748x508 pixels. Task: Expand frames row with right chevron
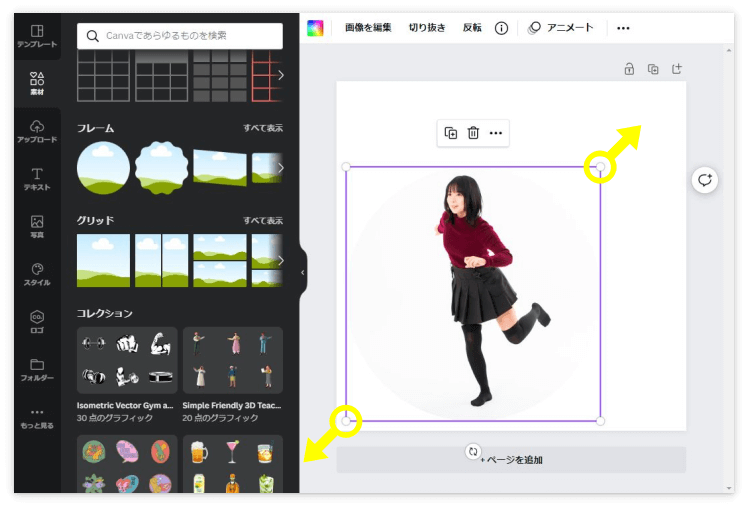(280, 168)
